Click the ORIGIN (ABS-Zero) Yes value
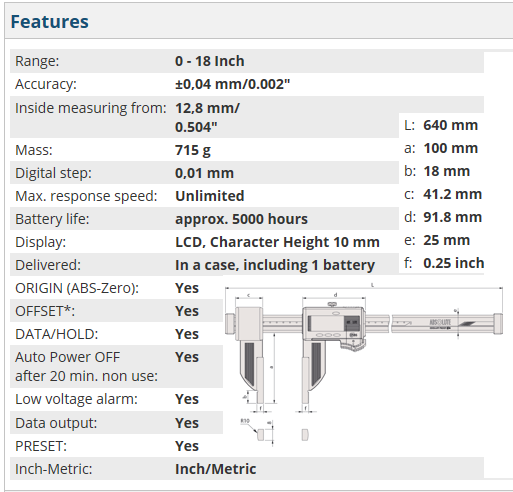Image resolution: width=513 pixels, height=492 pixels. [x=187, y=288]
